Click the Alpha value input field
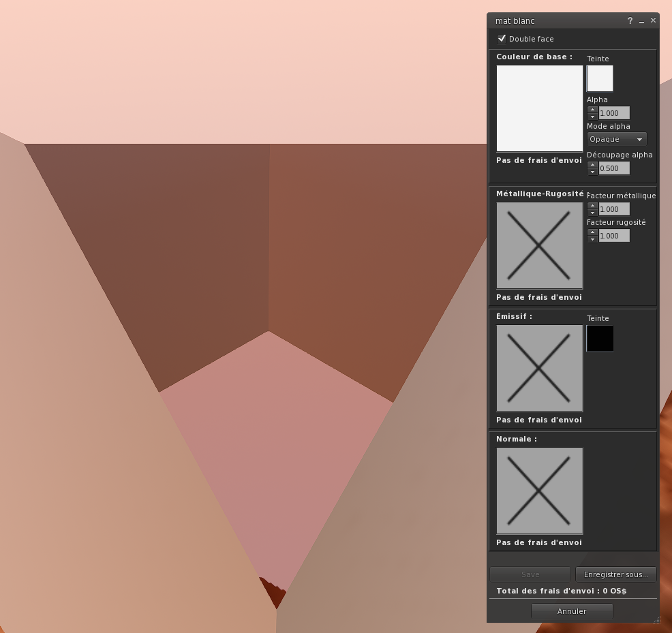The width and height of the screenshot is (672, 633). coord(613,113)
